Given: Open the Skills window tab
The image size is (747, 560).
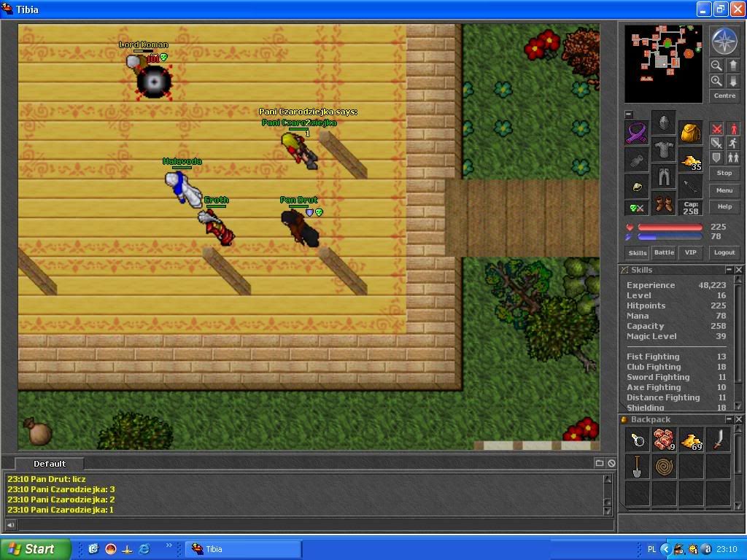Looking at the screenshot, I should point(638,253).
